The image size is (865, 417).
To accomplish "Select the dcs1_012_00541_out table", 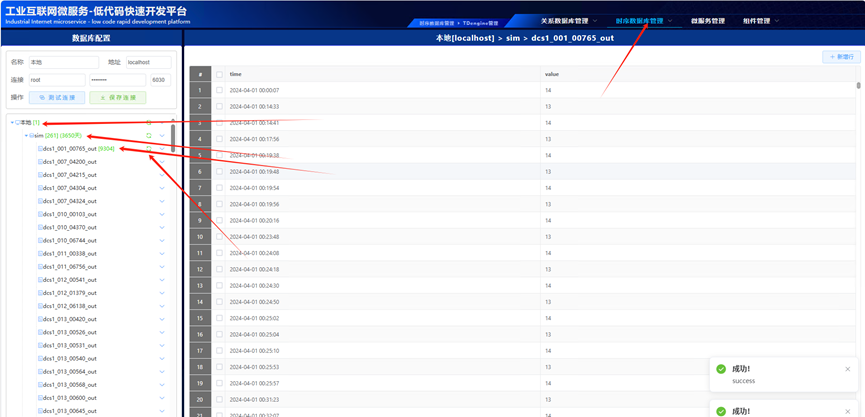I will tap(70, 280).
